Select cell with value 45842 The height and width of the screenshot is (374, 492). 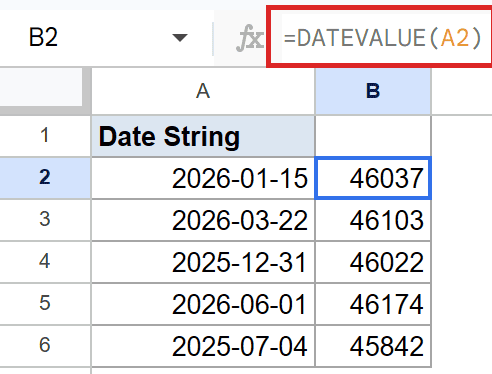[373, 346]
